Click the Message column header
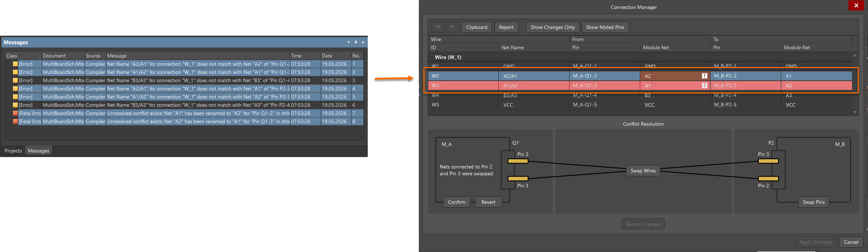This screenshot has width=868, height=252. pyautogui.click(x=198, y=56)
